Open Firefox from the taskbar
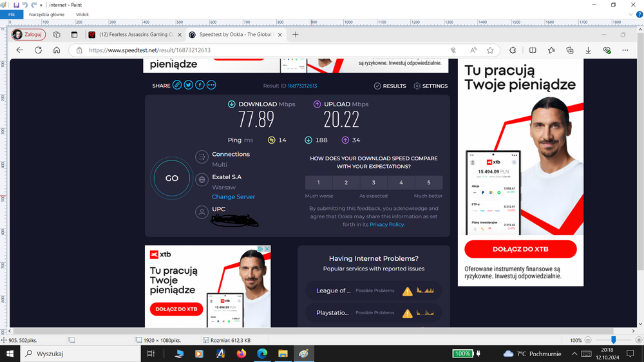This screenshot has width=644, height=362. pos(241,354)
